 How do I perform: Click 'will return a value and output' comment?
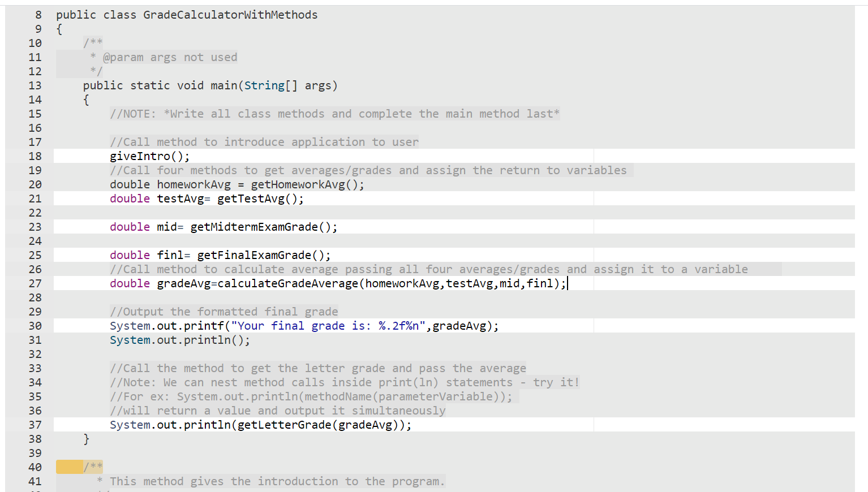tap(278, 411)
